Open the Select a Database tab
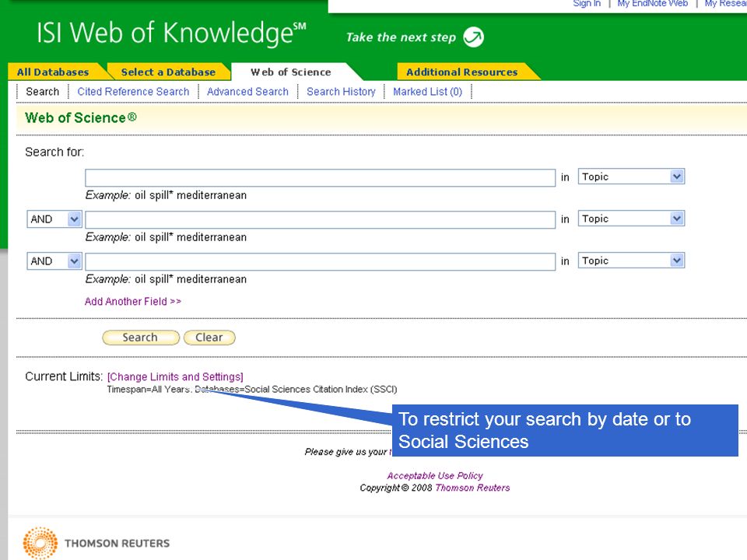The image size is (747, 560). point(168,72)
